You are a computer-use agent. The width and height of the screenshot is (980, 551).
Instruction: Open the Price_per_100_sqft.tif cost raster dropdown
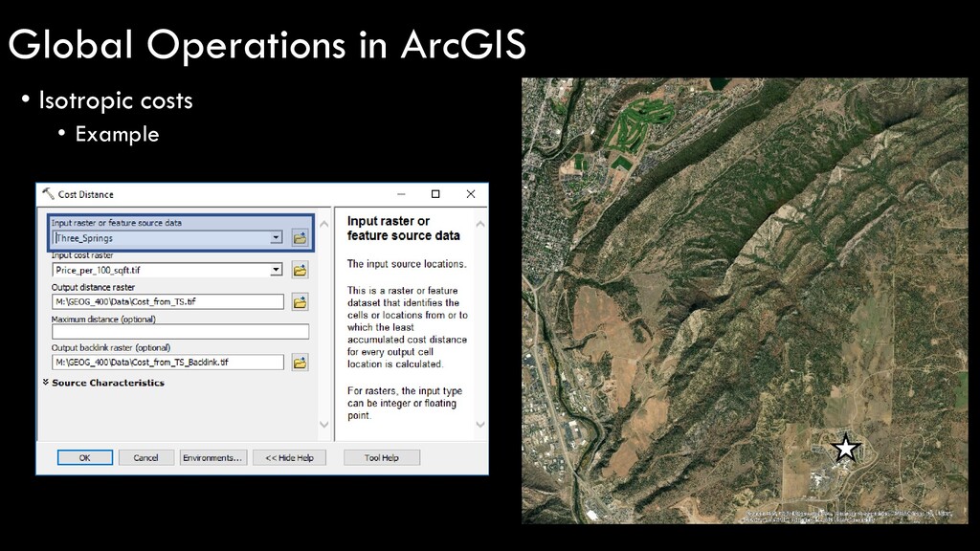click(x=276, y=270)
